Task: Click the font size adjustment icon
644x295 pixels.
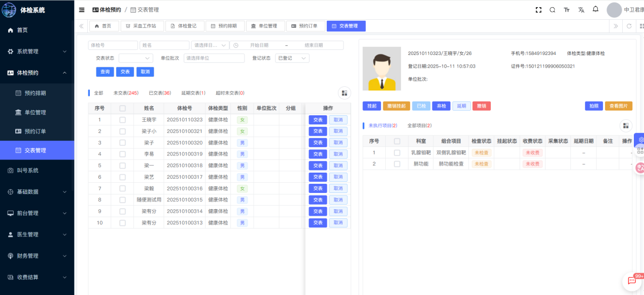Action: pyautogui.click(x=567, y=10)
